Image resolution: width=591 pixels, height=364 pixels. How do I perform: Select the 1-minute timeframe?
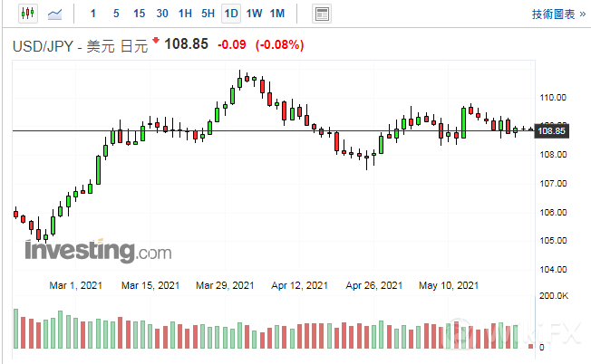click(95, 14)
